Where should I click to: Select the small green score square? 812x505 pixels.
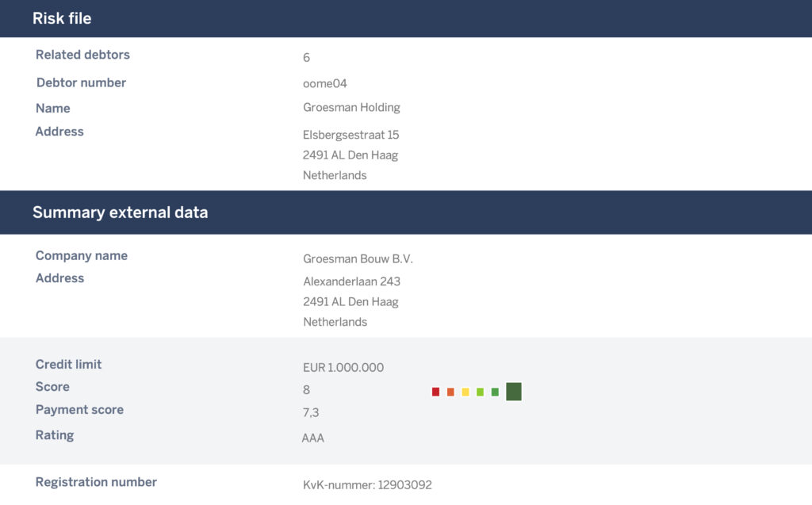click(x=495, y=391)
